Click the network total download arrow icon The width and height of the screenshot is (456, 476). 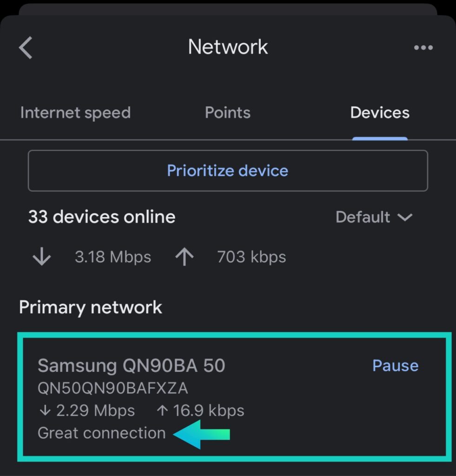tap(42, 257)
